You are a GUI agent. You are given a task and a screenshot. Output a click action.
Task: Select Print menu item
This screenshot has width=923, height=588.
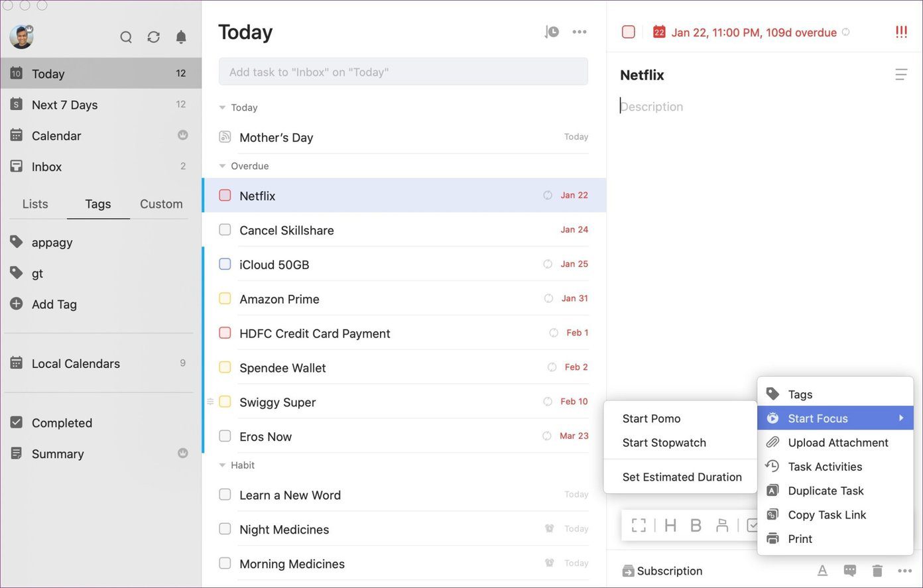pyautogui.click(x=835, y=539)
